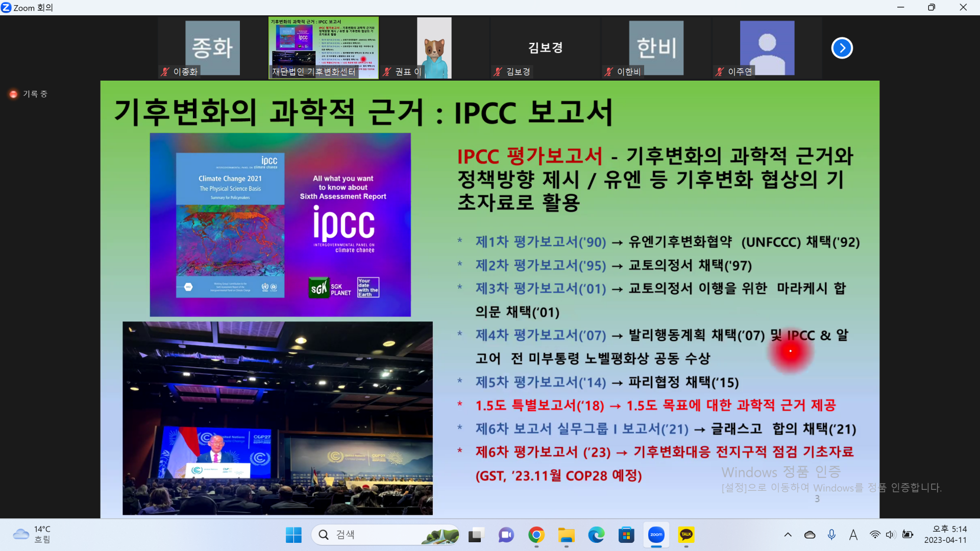Screen dimensions: 980x551
Task: Open Task View from the taskbar
Action: tap(476, 535)
